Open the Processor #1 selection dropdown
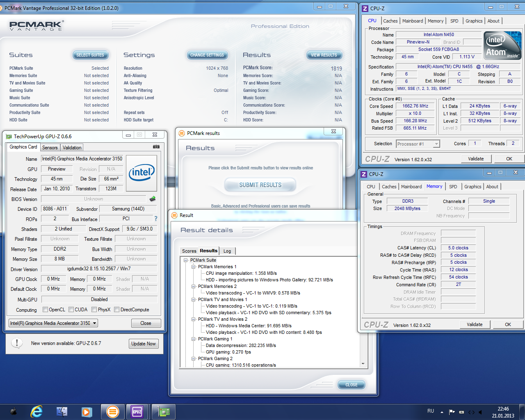This screenshot has width=525, height=420. click(x=418, y=144)
